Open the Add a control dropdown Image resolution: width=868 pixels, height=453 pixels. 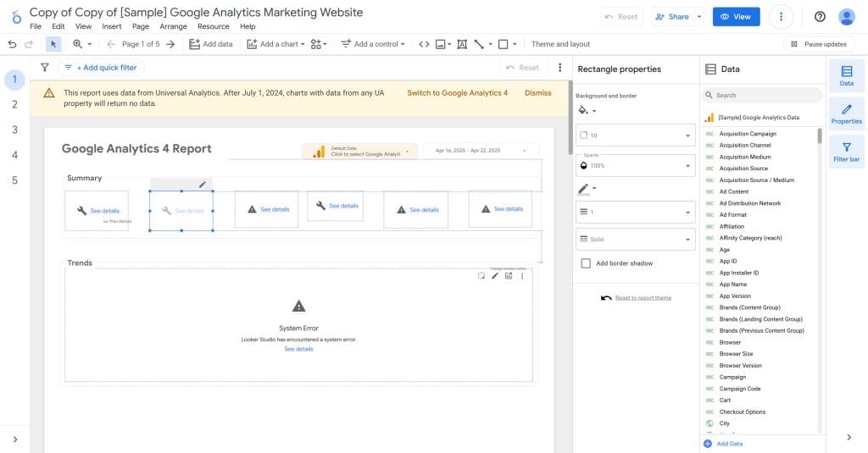tap(373, 44)
